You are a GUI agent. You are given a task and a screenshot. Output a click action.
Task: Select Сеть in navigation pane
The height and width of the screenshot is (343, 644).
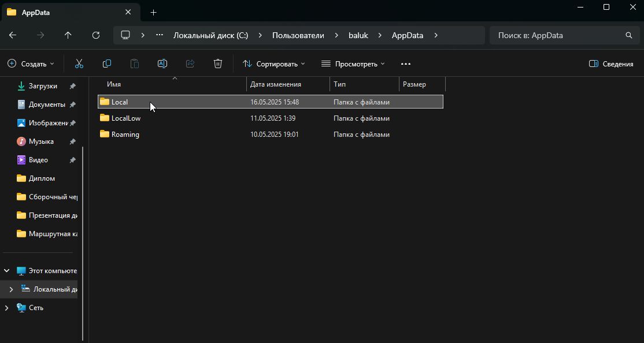[x=36, y=308]
